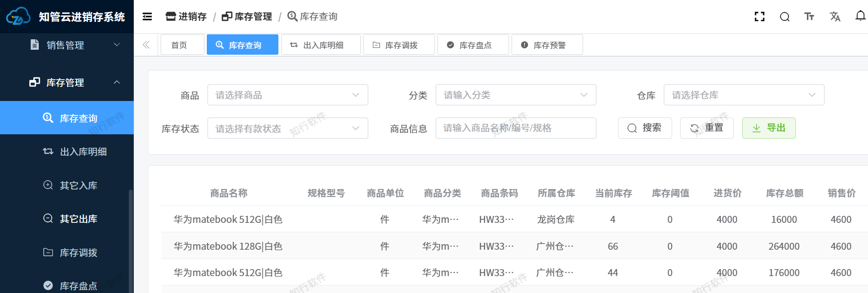Screen dimensions: 868x293
Task: Open the header search magnifier icon
Action: (x=784, y=17)
